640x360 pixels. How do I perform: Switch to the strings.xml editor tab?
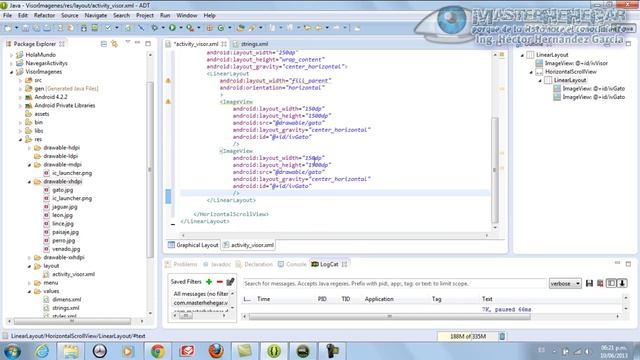[250, 44]
